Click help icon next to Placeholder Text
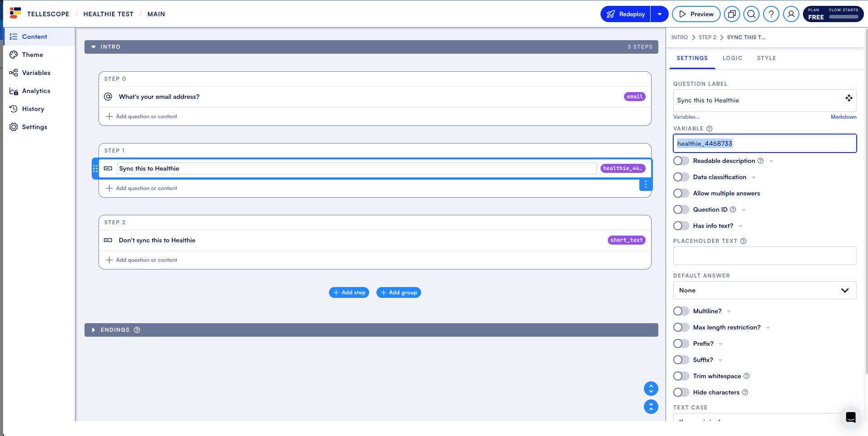Image resolution: width=868 pixels, height=436 pixels. coord(743,241)
